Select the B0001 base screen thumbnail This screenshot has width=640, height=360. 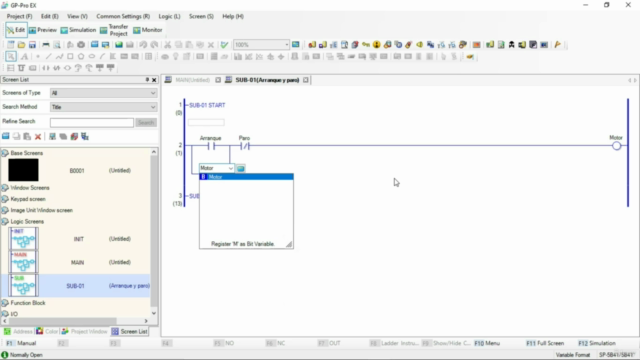[x=23, y=170]
